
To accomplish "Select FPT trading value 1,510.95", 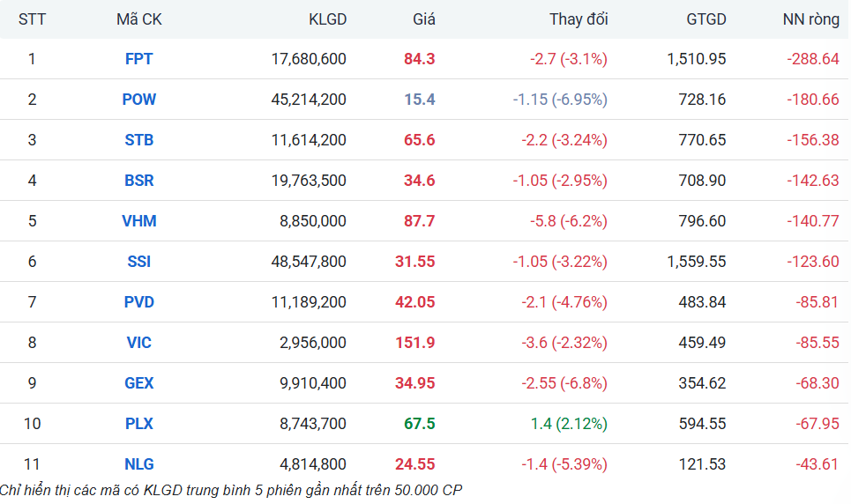I will 697,58.
